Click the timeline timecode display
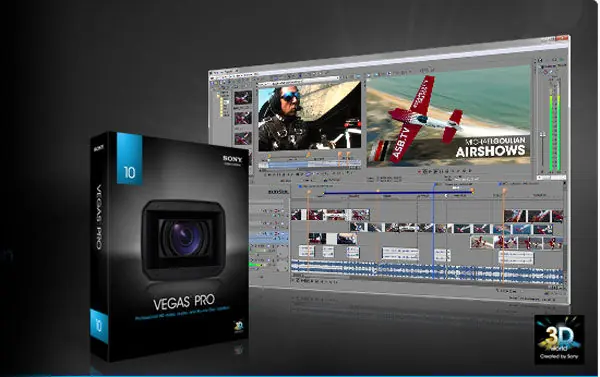Screen dimensions: 600x377 click(x=278, y=191)
